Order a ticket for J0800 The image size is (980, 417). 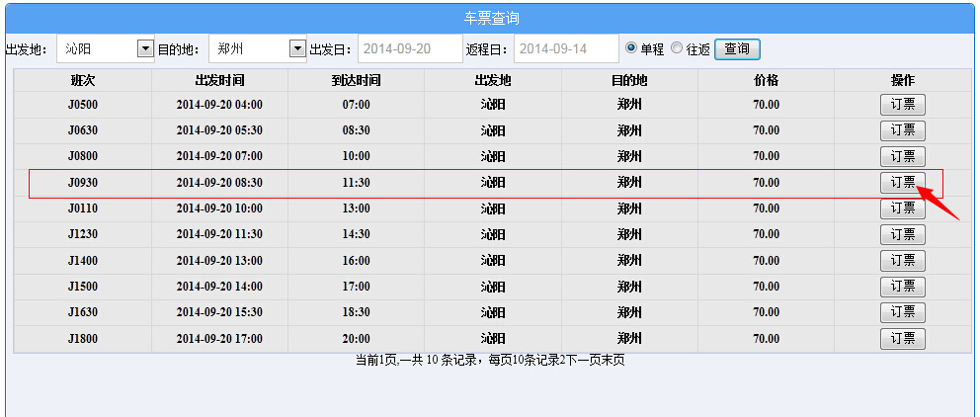click(902, 156)
